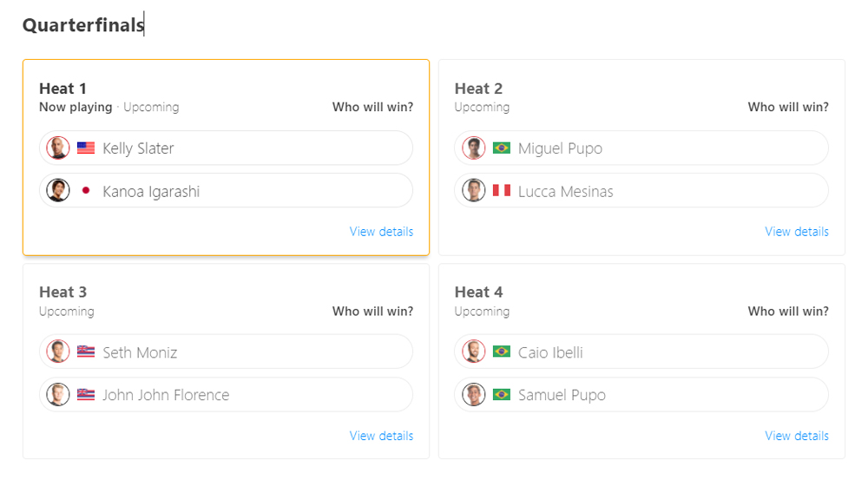The image size is (868, 480).
Task: Open View details for Heat 3
Action: pyautogui.click(x=381, y=436)
